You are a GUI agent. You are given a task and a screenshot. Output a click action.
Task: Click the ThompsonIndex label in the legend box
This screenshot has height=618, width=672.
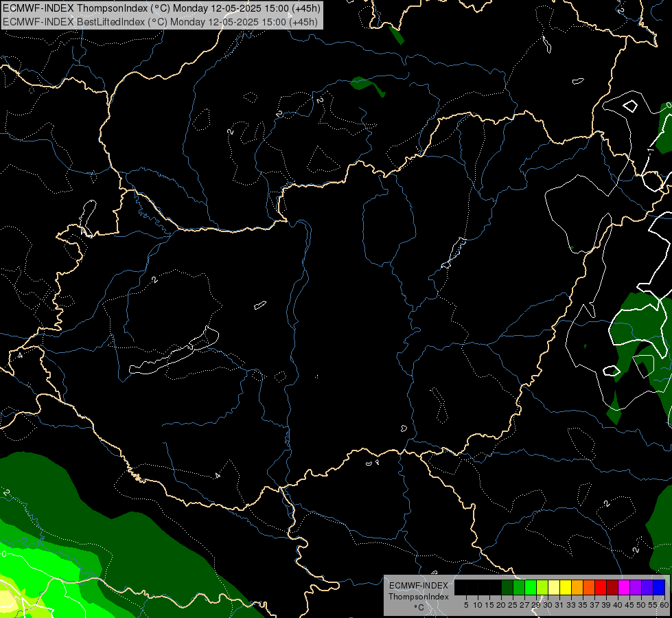(x=419, y=597)
